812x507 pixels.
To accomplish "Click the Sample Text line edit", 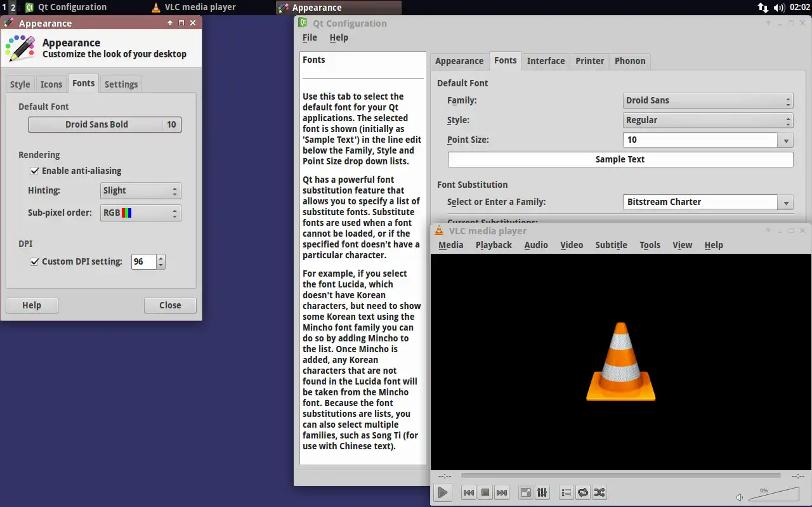I will 620,159.
